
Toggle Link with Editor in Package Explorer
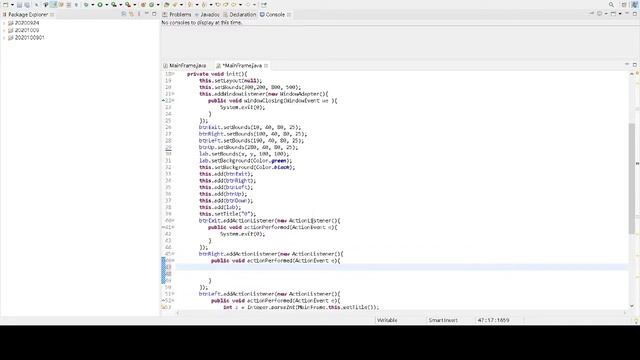(131, 14)
